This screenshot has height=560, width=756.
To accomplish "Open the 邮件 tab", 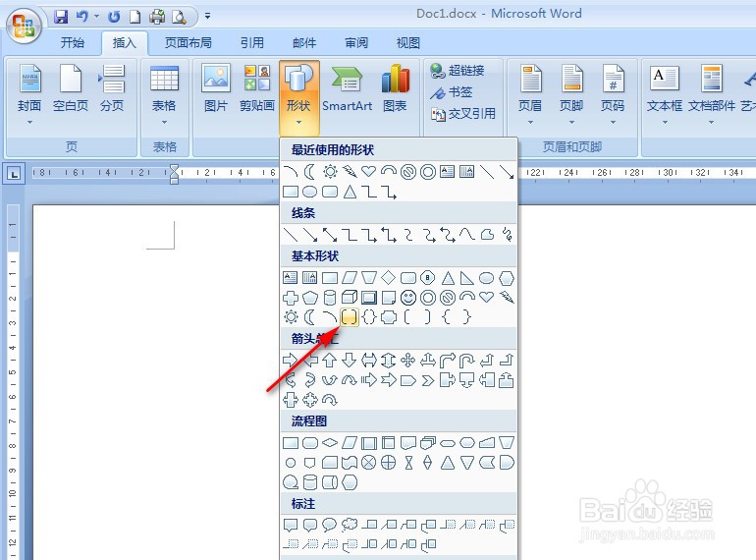I will [304, 43].
